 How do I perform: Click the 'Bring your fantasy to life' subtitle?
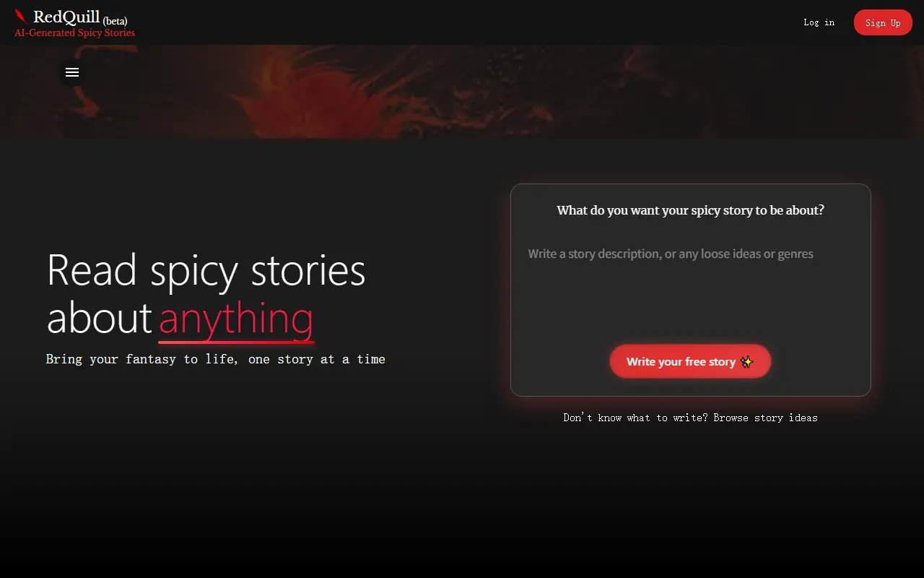(x=215, y=359)
